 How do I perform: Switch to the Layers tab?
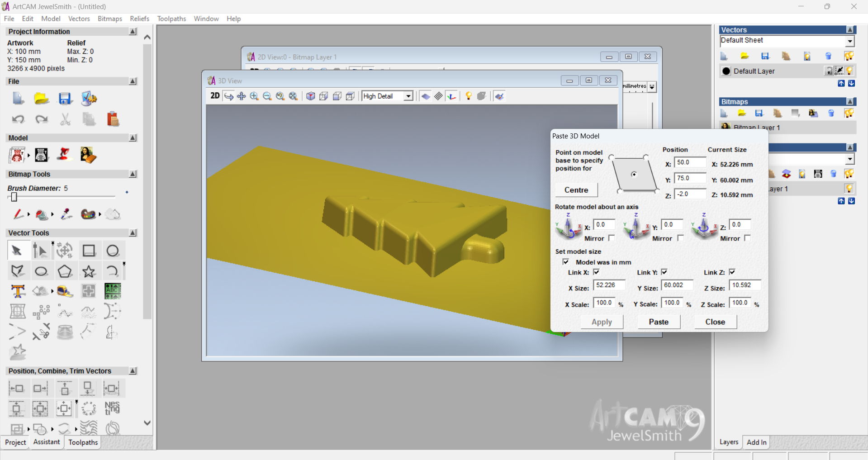coord(729,442)
